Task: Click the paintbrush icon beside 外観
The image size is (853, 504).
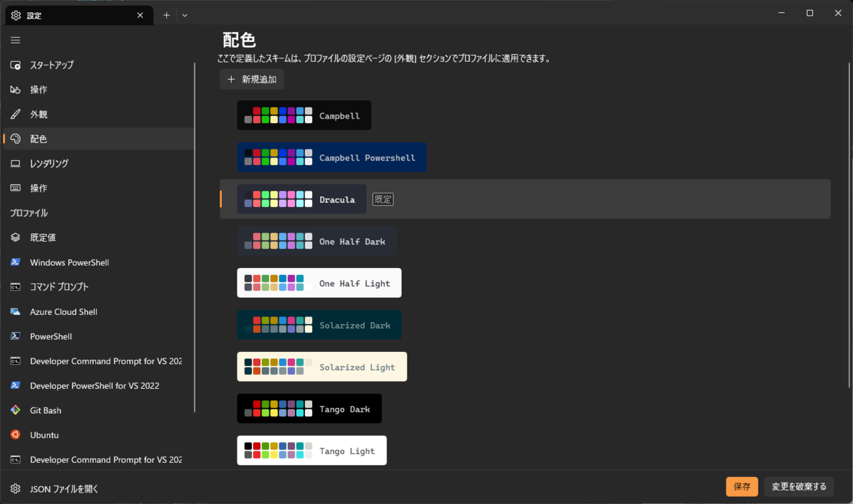Action: coord(16,114)
